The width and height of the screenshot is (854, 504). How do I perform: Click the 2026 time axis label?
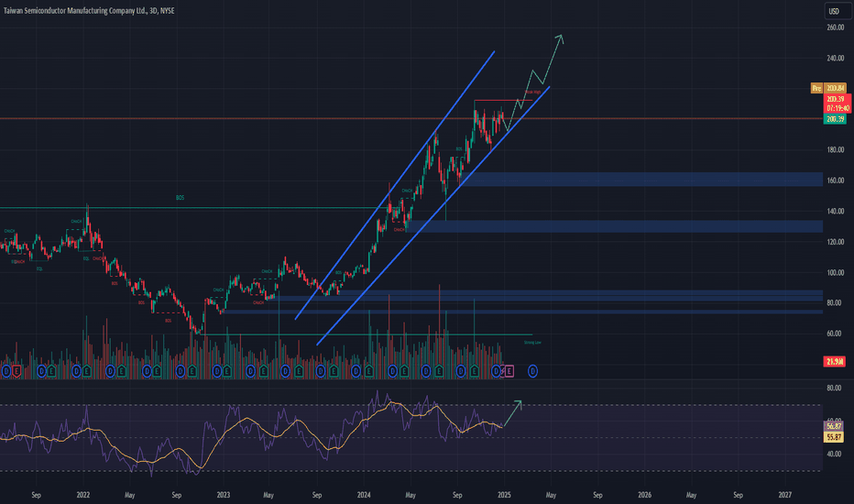[x=644, y=495]
